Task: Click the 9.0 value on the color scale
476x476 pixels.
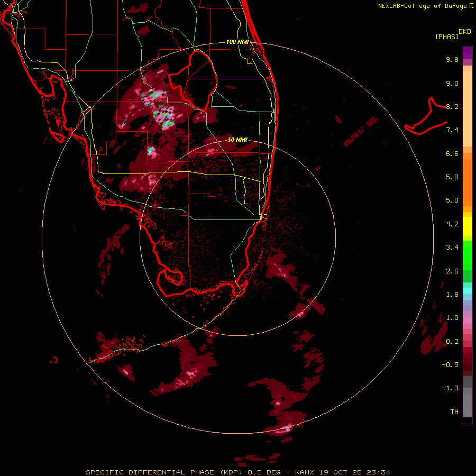Action: tap(452, 83)
